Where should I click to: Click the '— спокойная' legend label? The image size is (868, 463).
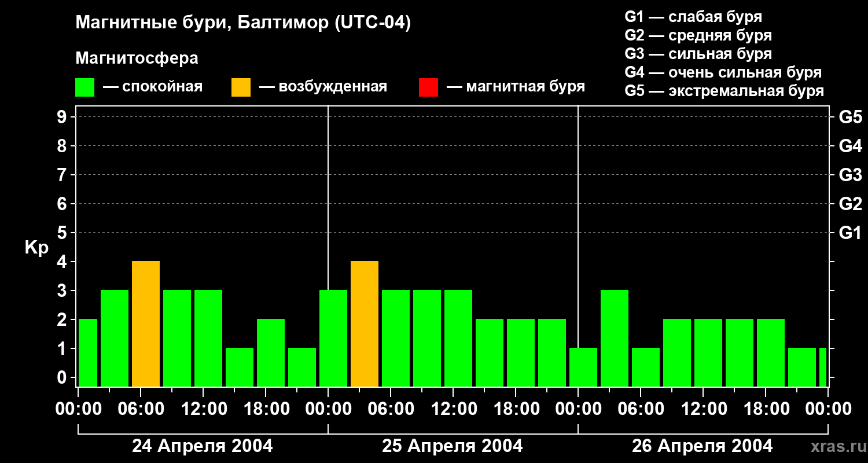pos(153,87)
